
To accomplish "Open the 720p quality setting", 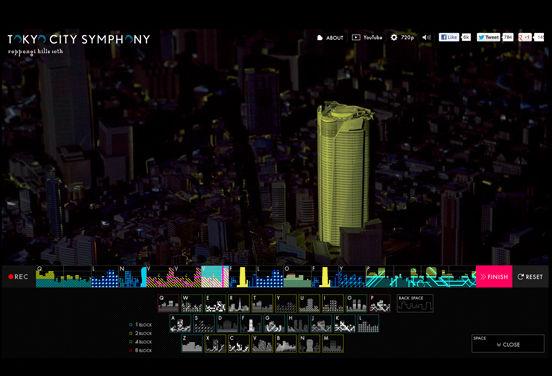I will click(402, 37).
